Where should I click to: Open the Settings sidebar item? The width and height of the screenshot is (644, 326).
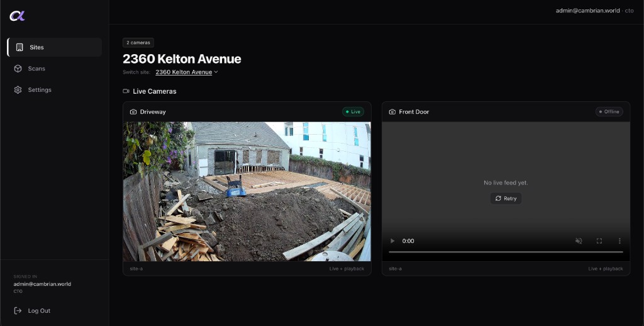[54, 89]
